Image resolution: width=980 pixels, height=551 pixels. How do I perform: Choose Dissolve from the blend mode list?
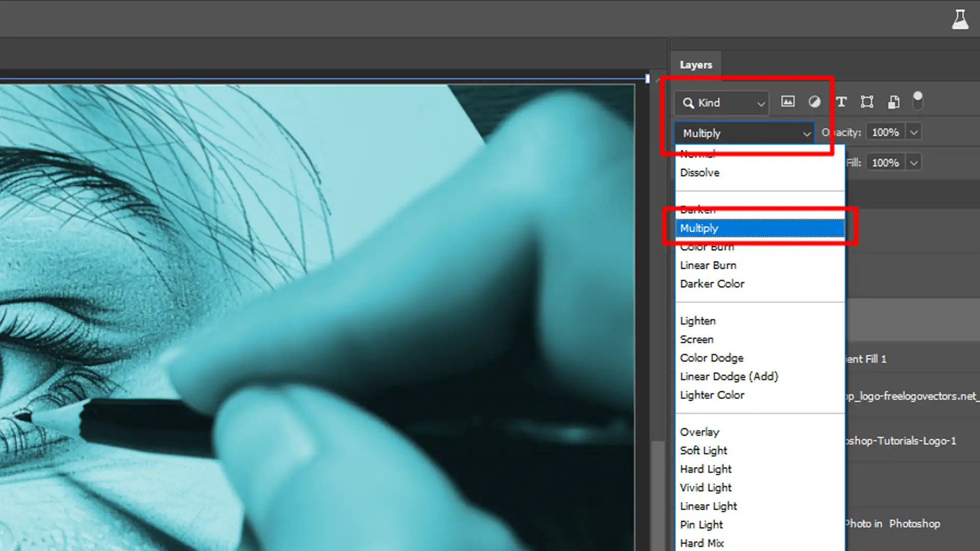700,172
